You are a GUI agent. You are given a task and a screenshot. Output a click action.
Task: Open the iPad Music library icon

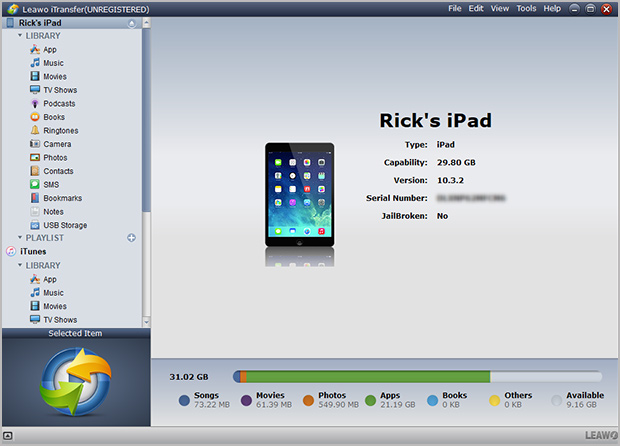pyautogui.click(x=35, y=63)
